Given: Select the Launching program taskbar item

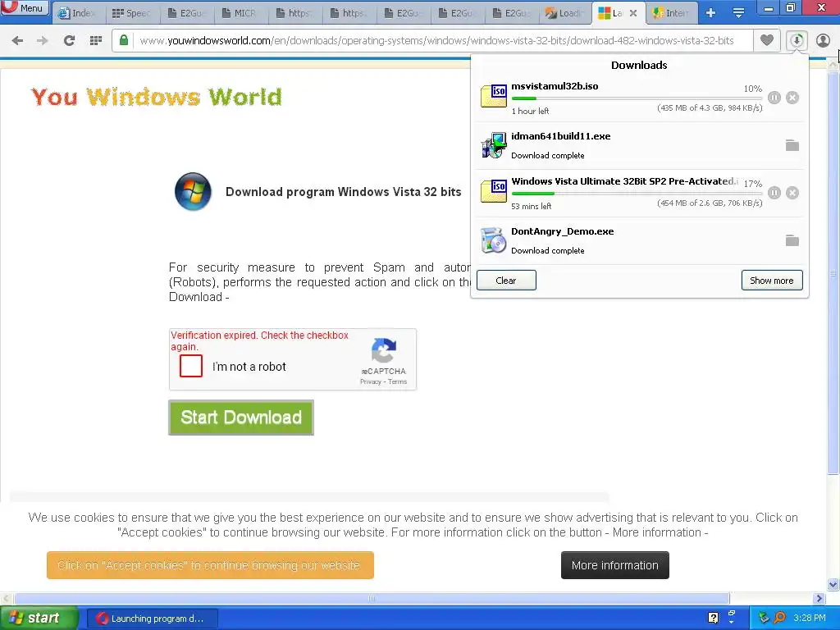Looking at the screenshot, I should point(152,619).
